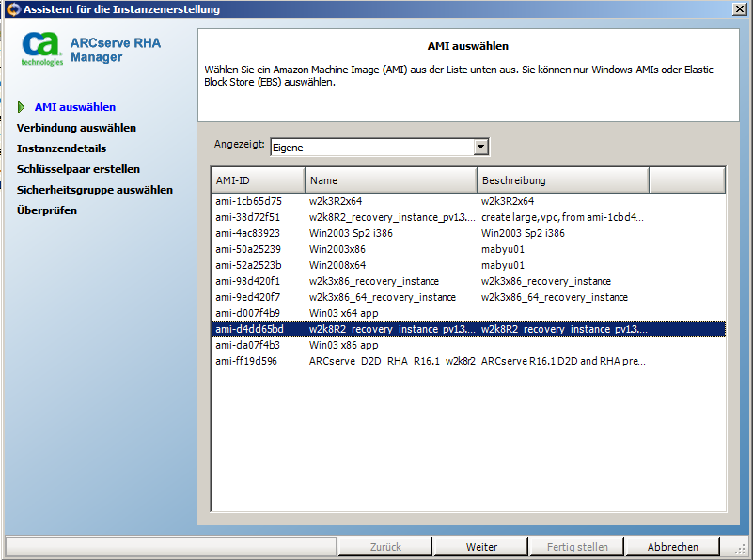This screenshot has width=753, height=560.
Task: Select the Win03 x64 app row
Action: tap(343, 313)
